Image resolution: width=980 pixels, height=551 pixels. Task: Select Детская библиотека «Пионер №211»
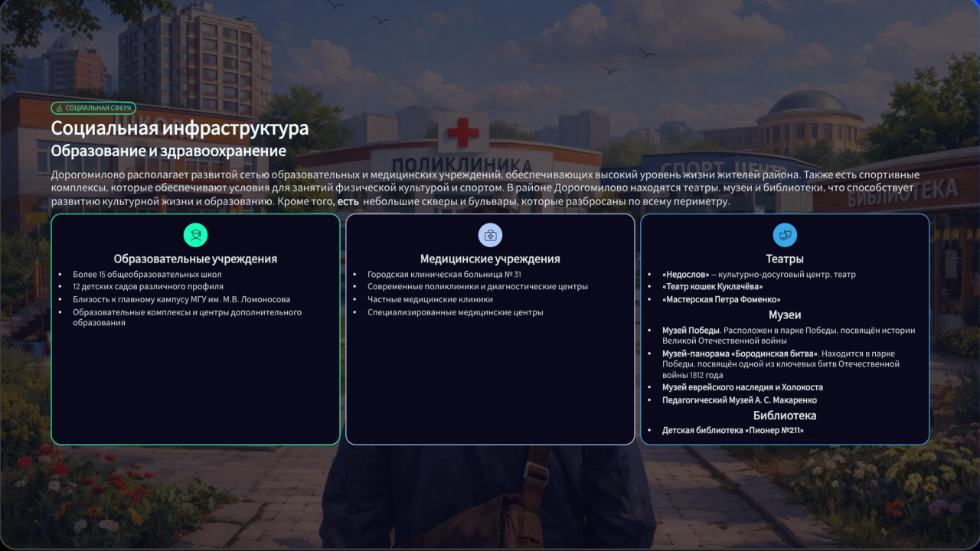pos(733,431)
